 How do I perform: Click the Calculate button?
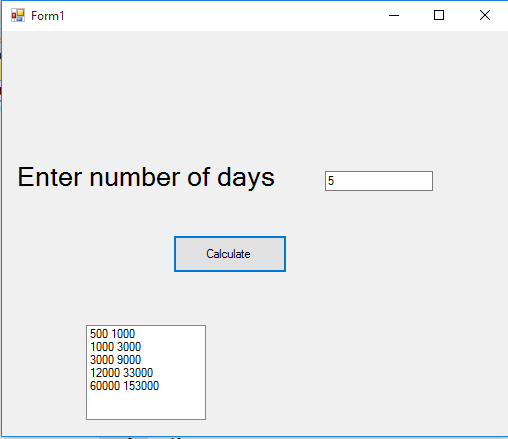(x=230, y=254)
